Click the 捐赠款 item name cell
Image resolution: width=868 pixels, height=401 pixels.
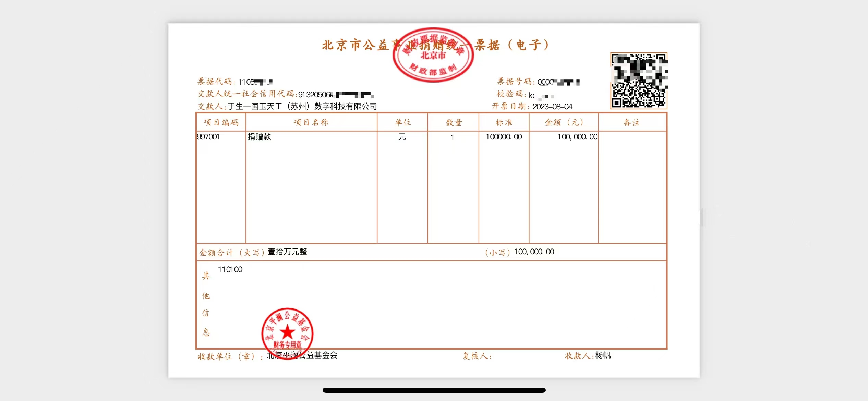260,137
